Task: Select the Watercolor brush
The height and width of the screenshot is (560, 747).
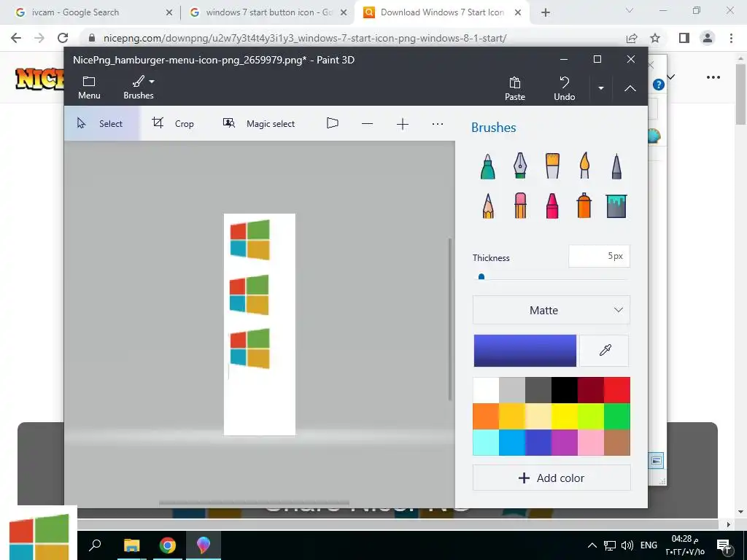Action: (x=584, y=166)
